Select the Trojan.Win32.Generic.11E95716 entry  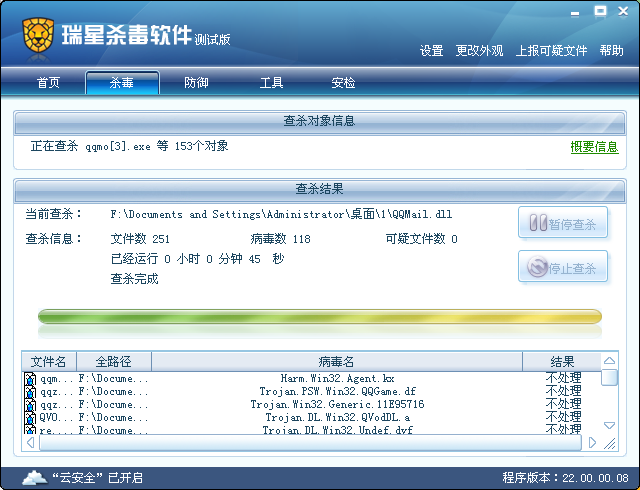tap(337, 405)
